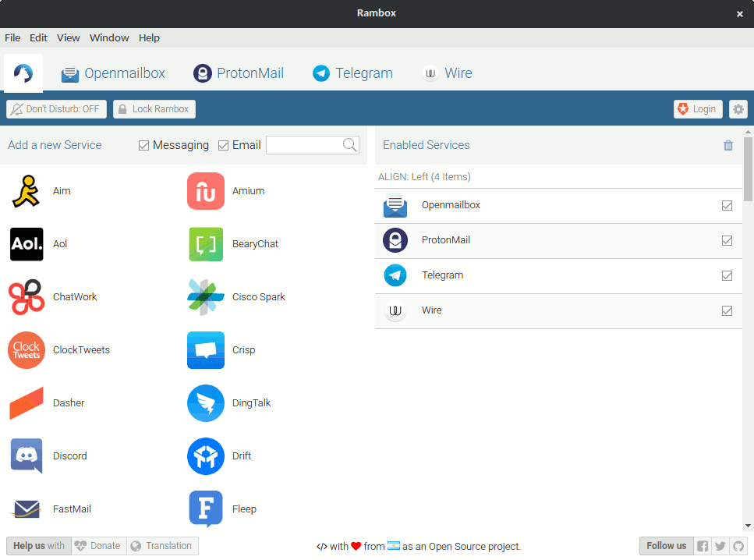Click the Donate button
This screenshot has width=754, height=560.
coord(99,546)
